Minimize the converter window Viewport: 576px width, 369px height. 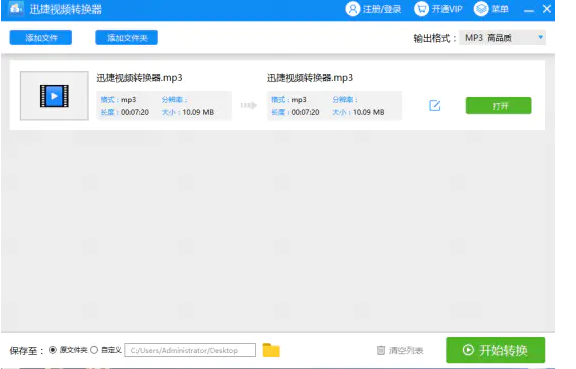[529, 10]
